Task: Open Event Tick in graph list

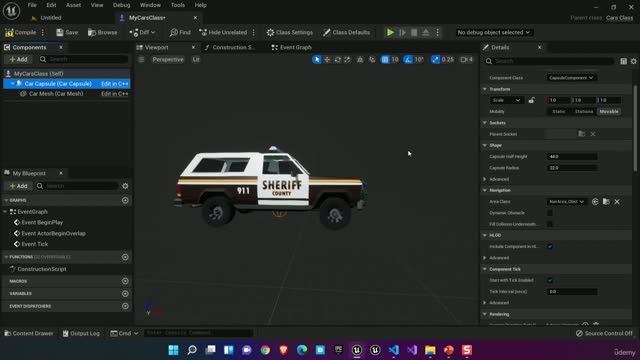Action: tap(35, 244)
